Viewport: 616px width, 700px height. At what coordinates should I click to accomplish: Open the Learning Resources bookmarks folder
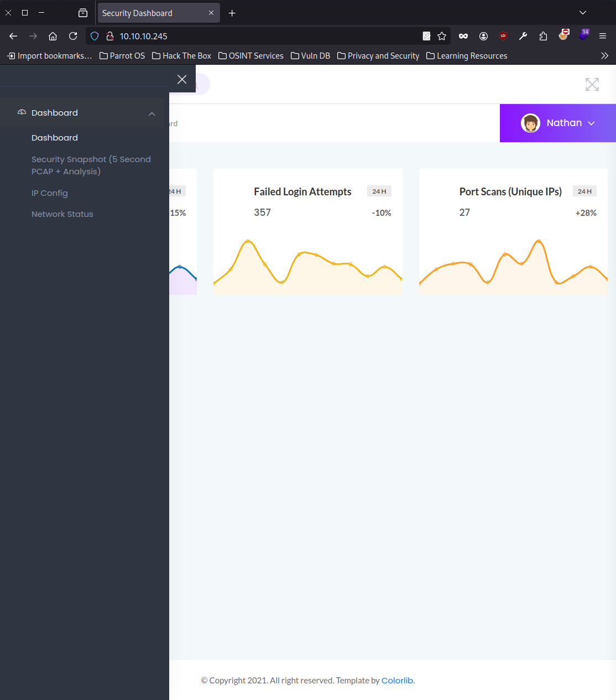point(467,56)
